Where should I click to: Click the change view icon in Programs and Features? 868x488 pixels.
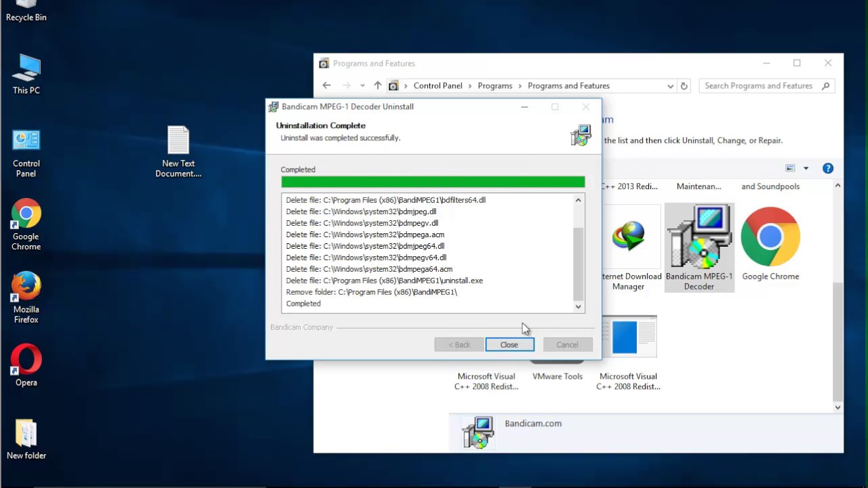[x=790, y=168]
